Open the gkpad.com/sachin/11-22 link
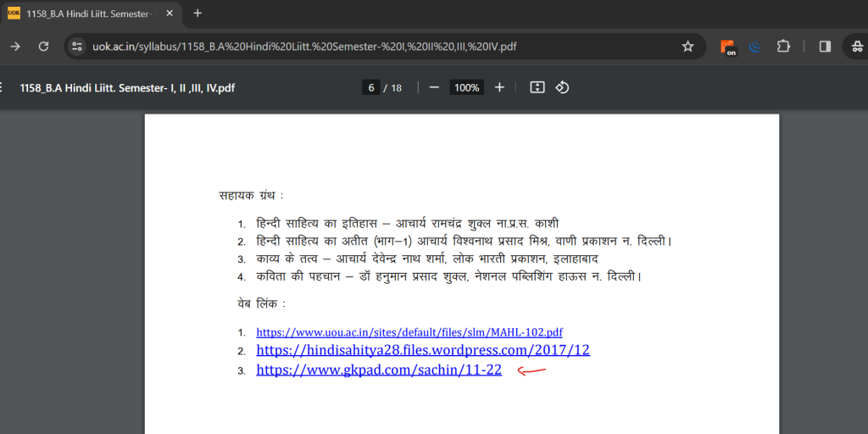Screen dimensions: 868x434 coord(379,370)
